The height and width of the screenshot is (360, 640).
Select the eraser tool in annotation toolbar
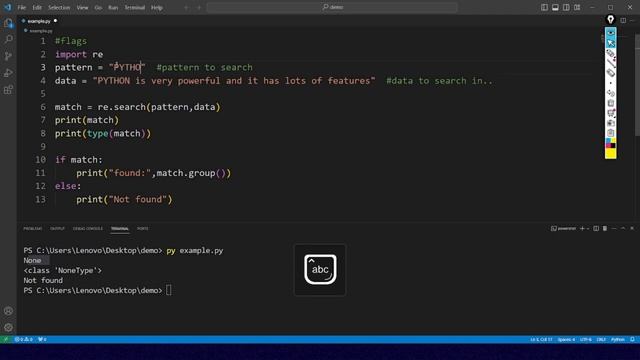point(611,73)
